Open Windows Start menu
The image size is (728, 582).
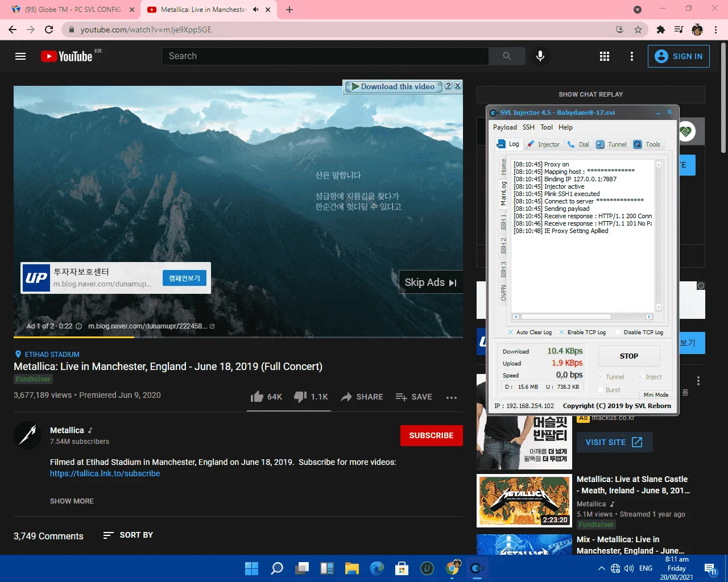click(251, 568)
